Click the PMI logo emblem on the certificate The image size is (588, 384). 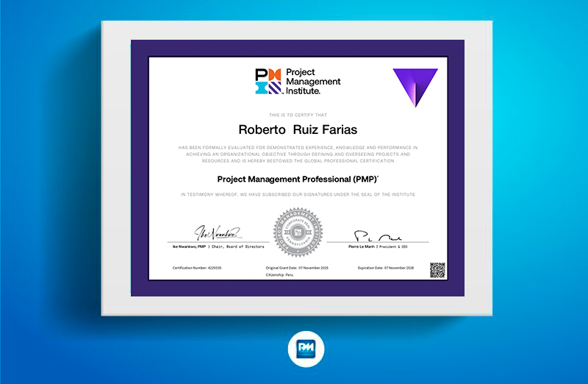tap(268, 81)
